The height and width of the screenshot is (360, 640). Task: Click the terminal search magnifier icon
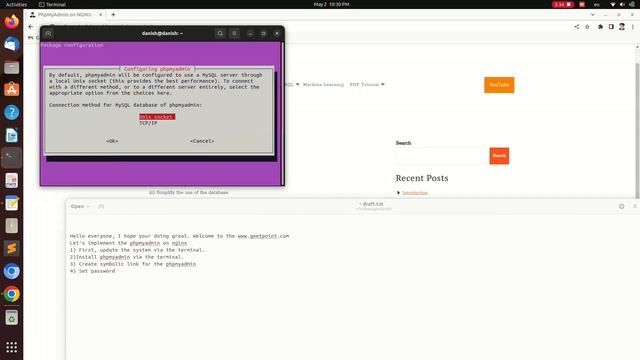(220, 33)
